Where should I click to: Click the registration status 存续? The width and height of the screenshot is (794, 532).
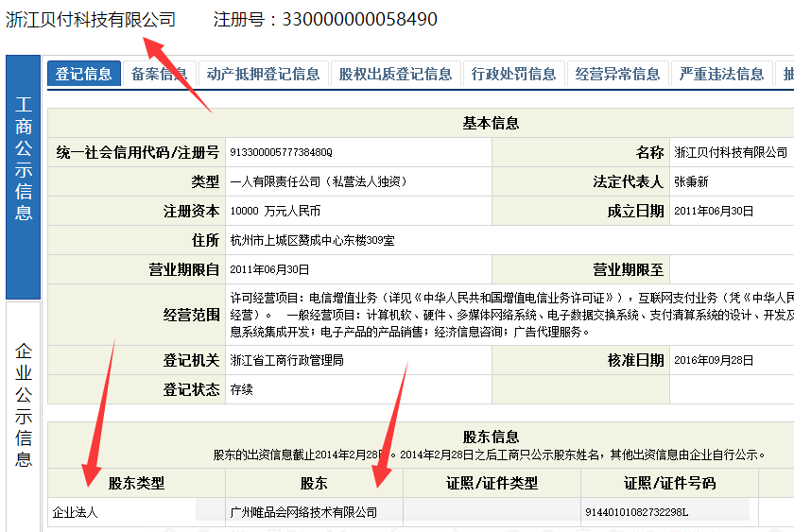pyautogui.click(x=241, y=389)
